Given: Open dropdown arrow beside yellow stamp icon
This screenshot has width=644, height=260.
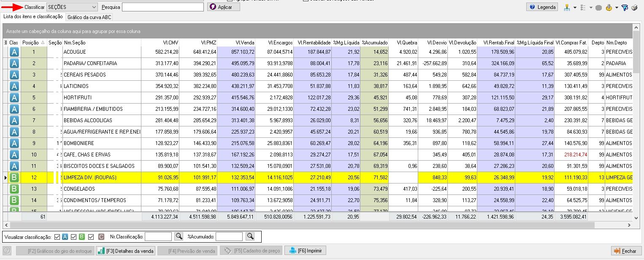Looking at the screenshot, I should coord(617,8).
